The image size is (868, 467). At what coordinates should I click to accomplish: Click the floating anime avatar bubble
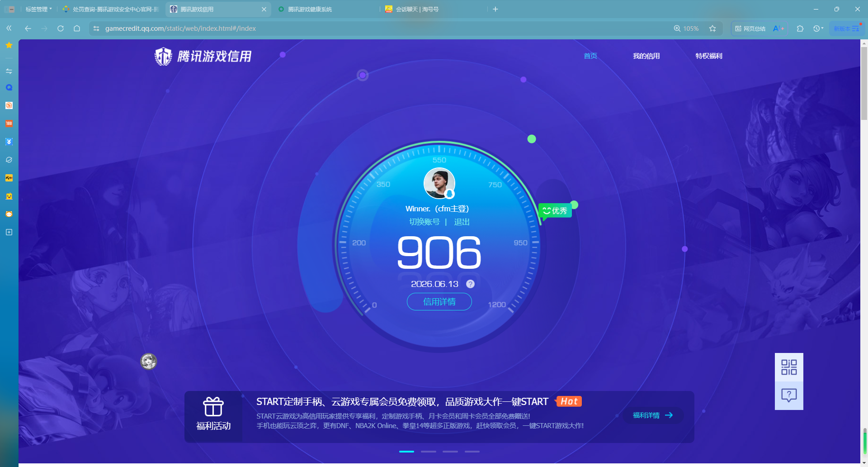(148, 361)
